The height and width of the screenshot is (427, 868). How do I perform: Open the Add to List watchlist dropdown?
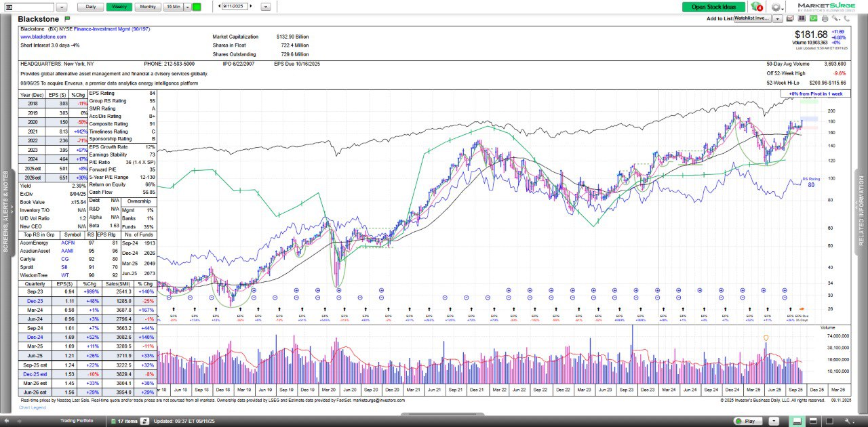[778, 18]
